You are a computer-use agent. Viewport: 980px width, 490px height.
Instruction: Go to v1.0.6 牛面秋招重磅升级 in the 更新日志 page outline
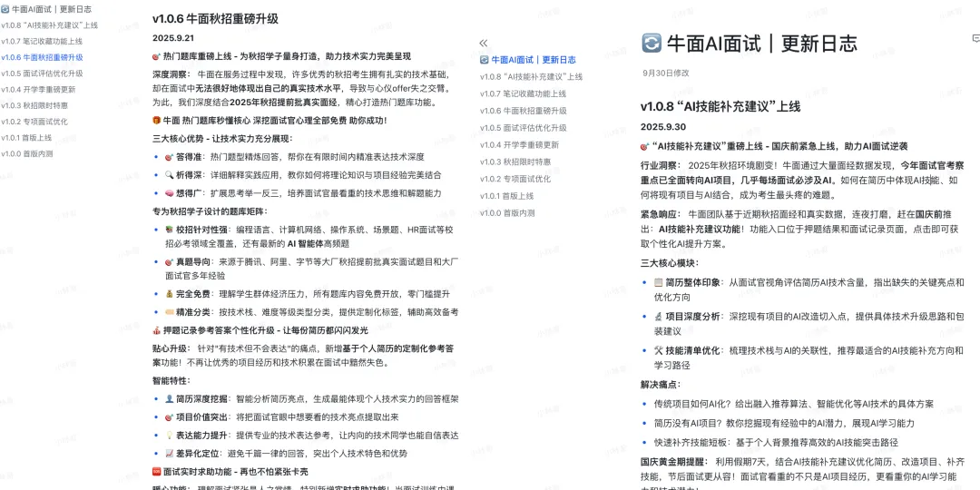point(524,111)
